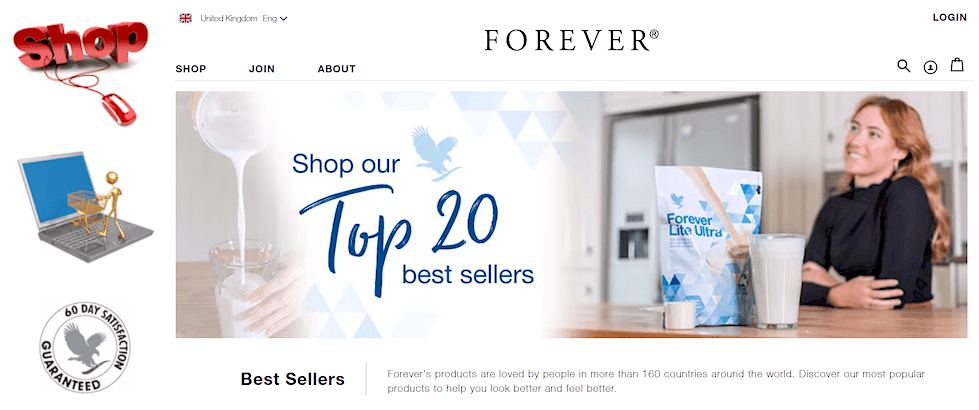Expand the Eng language dropdown chevron

(283, 19)
